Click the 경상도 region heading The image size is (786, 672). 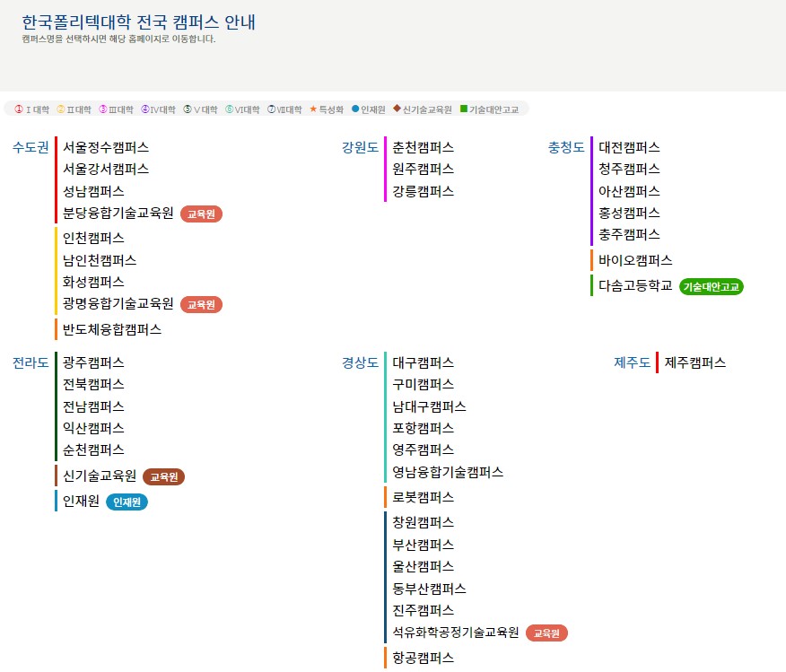click(x=359, y=362)
